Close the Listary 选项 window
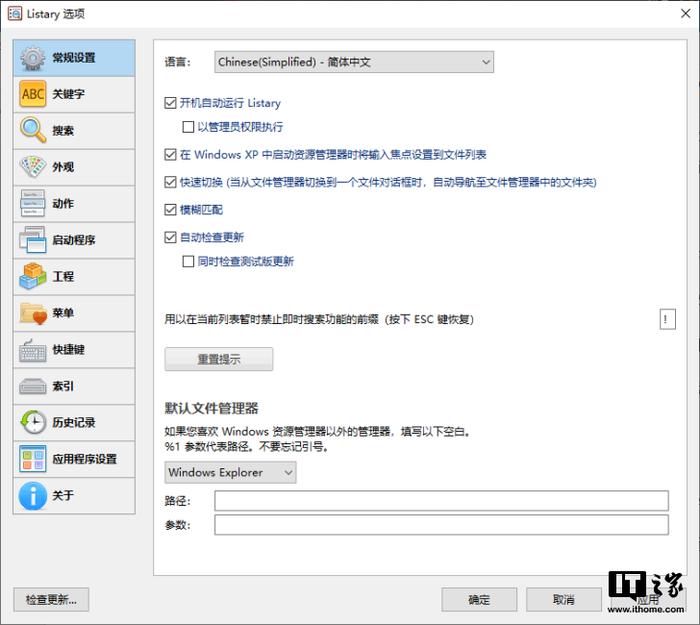Image resolution: width=700 pixels, height=625 pixels. tap(686, 13)
